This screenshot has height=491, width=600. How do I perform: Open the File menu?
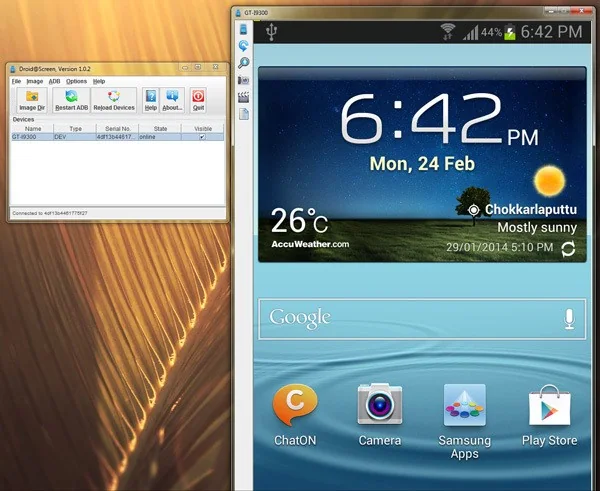click(x=16, y=81)
